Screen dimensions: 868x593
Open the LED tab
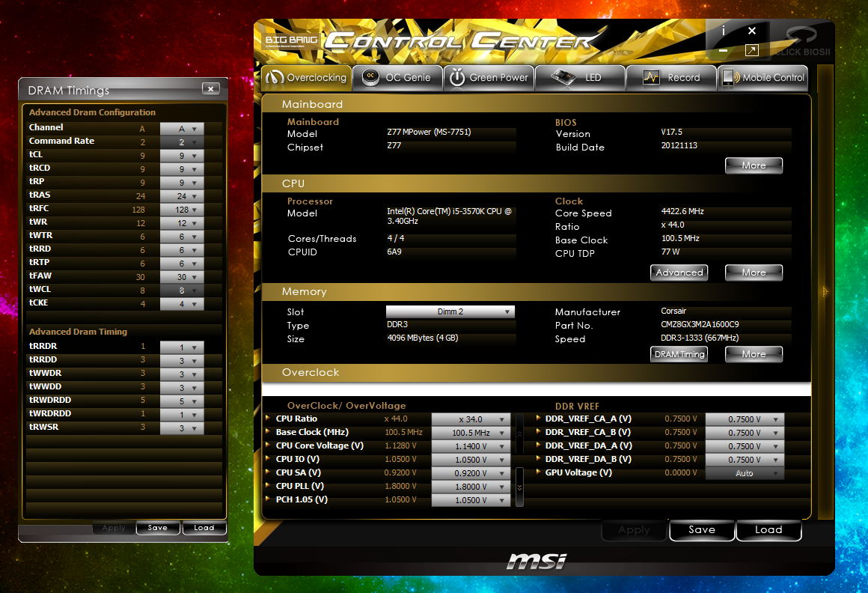[580, 78]
